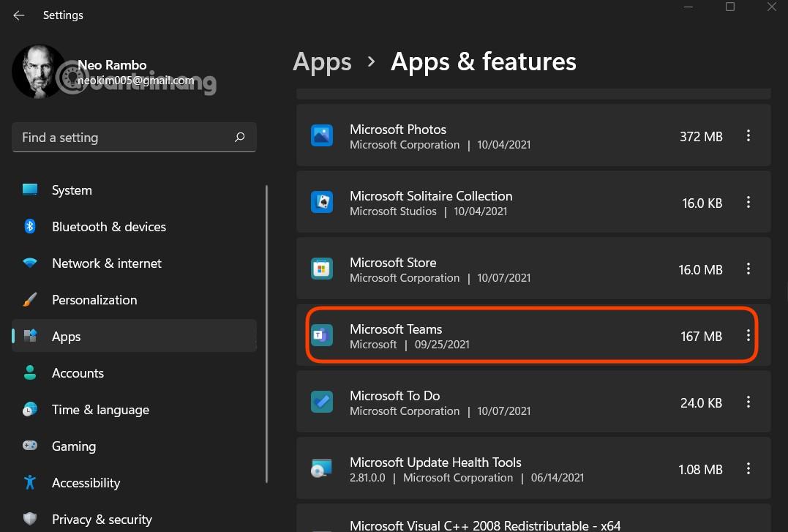Image resolution: width=788 pixels, height=532 pixels.
Task: Click the back arrow in Settings
Action: tap(18, 15)
